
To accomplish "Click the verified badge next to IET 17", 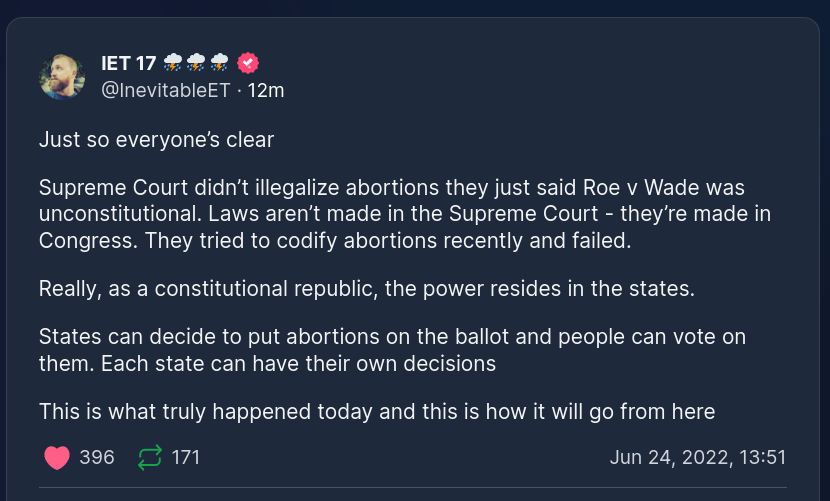I will (248, 63).
